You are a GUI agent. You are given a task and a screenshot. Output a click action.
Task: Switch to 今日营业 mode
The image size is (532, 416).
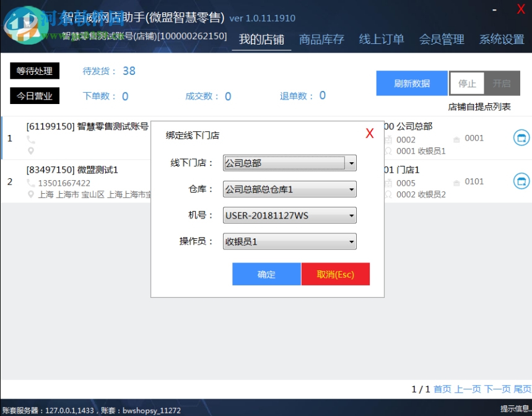point(34,96)
